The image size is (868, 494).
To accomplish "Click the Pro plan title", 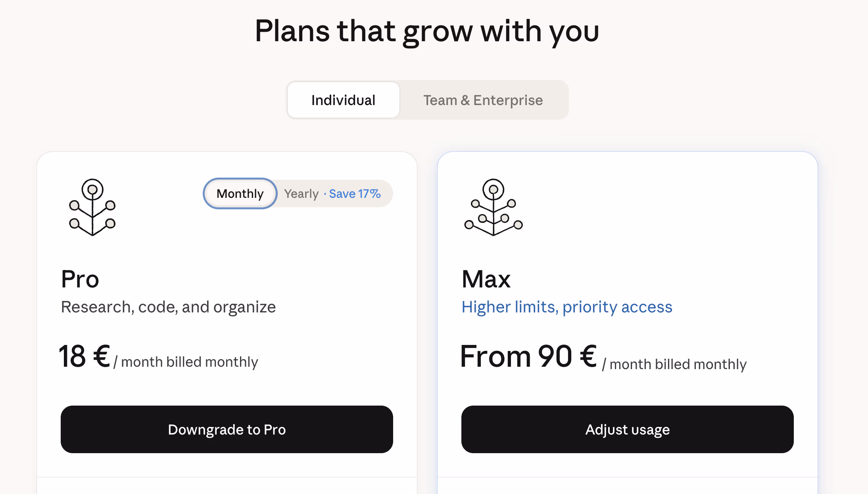I will [80, 279].
